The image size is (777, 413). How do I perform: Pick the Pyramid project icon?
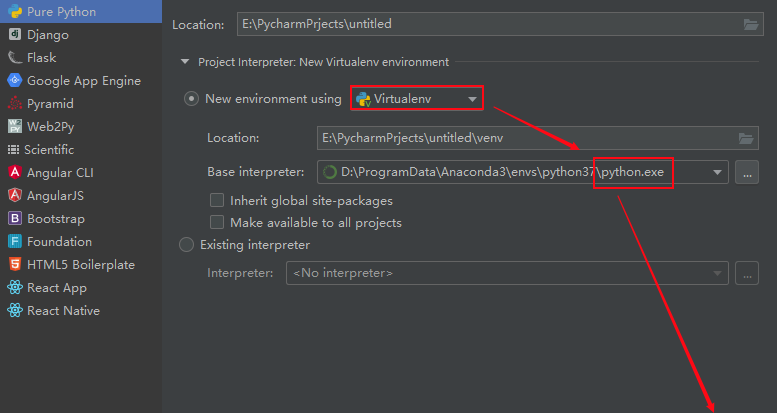[15, 103]
